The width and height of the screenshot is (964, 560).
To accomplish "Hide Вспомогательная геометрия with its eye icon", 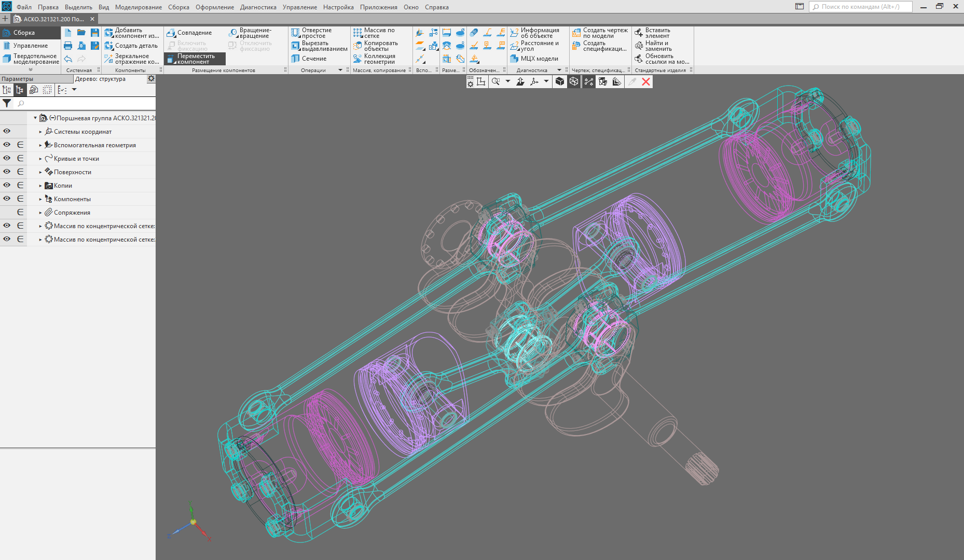I will pyautogui.click(x=7, y=145).
